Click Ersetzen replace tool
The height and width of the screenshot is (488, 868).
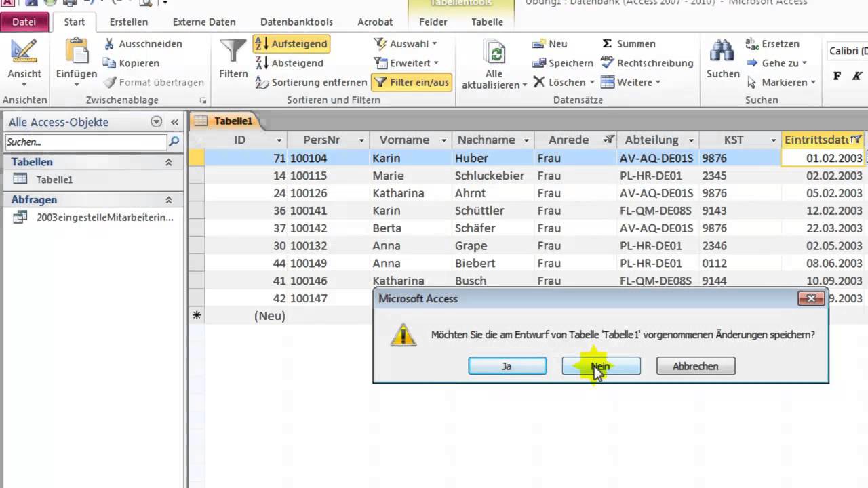click(772, 43)
